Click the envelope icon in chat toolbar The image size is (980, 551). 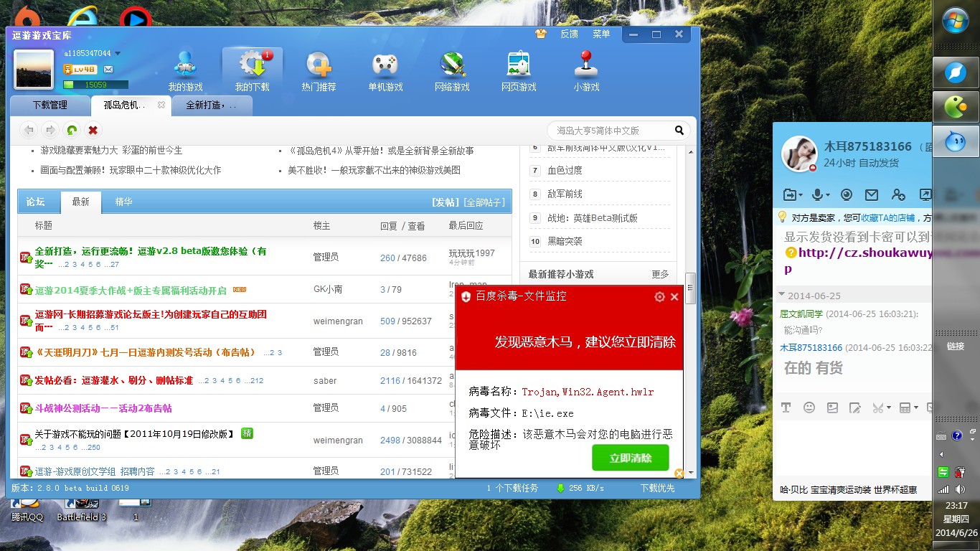point(871,194)
